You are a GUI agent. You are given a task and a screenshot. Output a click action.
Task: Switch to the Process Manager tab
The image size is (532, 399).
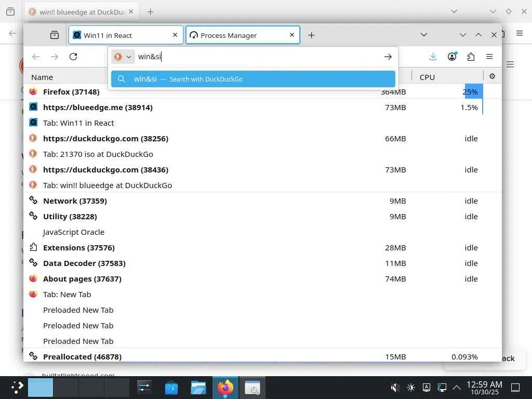[x=243, y=35]
